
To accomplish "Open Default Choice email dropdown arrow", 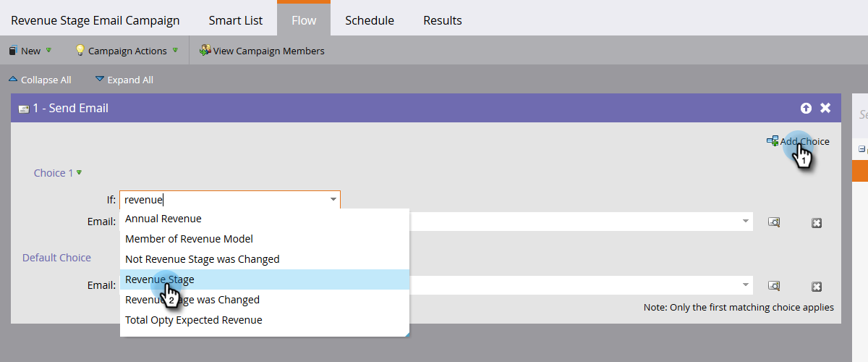I will 745,285.
